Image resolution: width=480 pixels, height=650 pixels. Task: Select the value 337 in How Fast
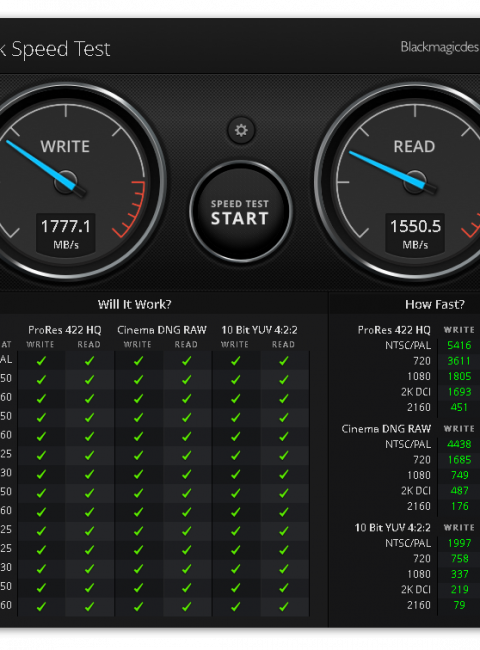pos(460,574)
